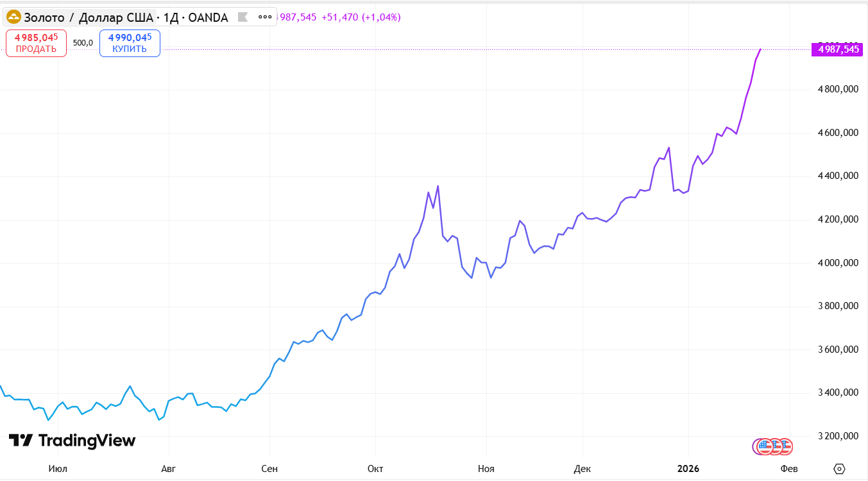
Task: Click the Ноя label on time axis
Action: click(486, 469)
